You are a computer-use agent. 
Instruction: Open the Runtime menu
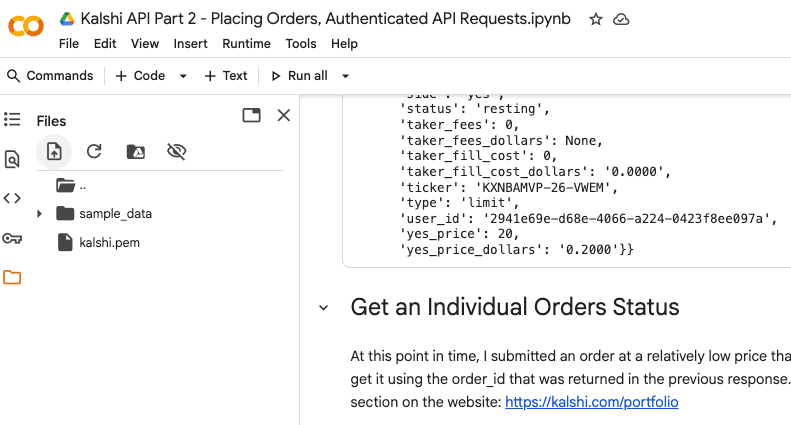click(x=246, y=44)
